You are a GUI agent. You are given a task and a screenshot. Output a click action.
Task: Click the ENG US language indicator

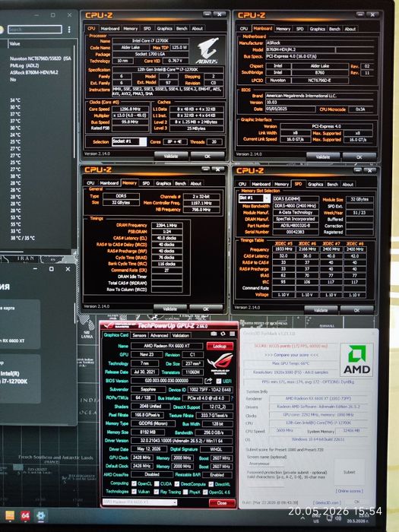coord(316,518)
